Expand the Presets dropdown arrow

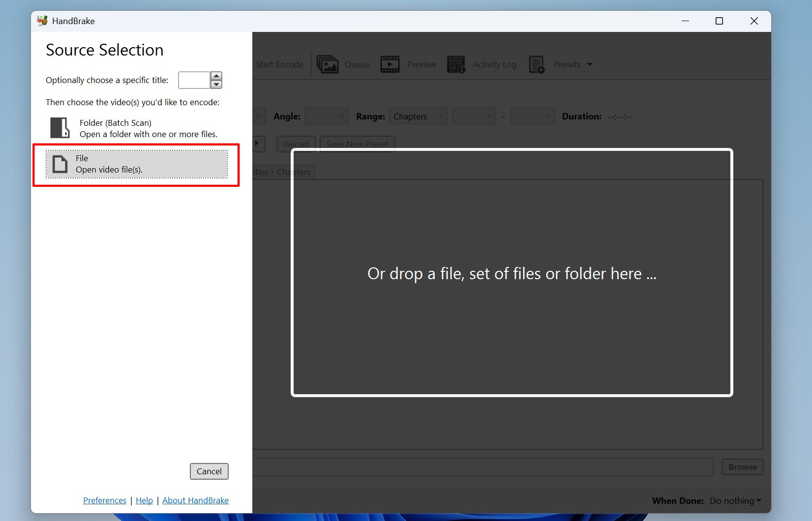(x=590, y=64)
